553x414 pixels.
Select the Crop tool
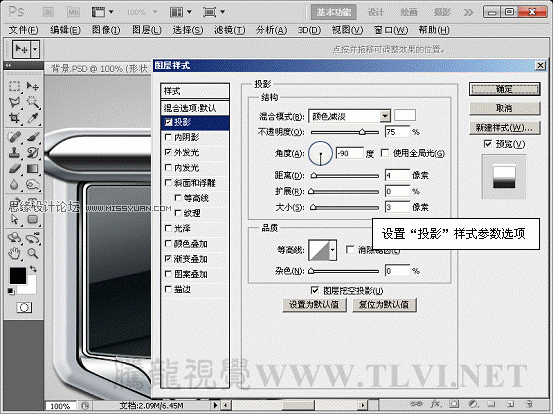pos(14,118)
